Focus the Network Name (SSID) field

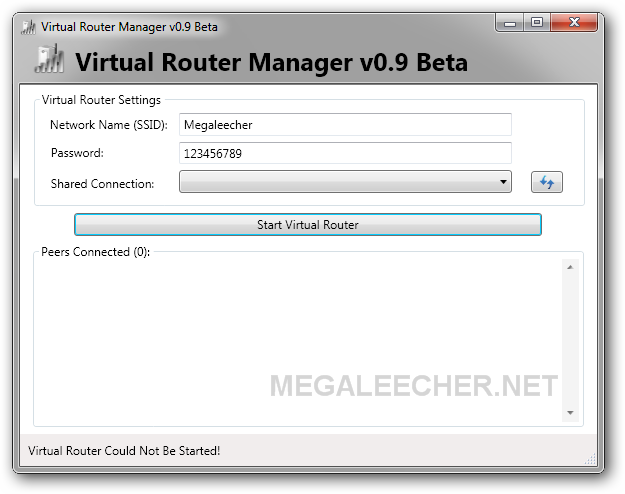[345, 124]
